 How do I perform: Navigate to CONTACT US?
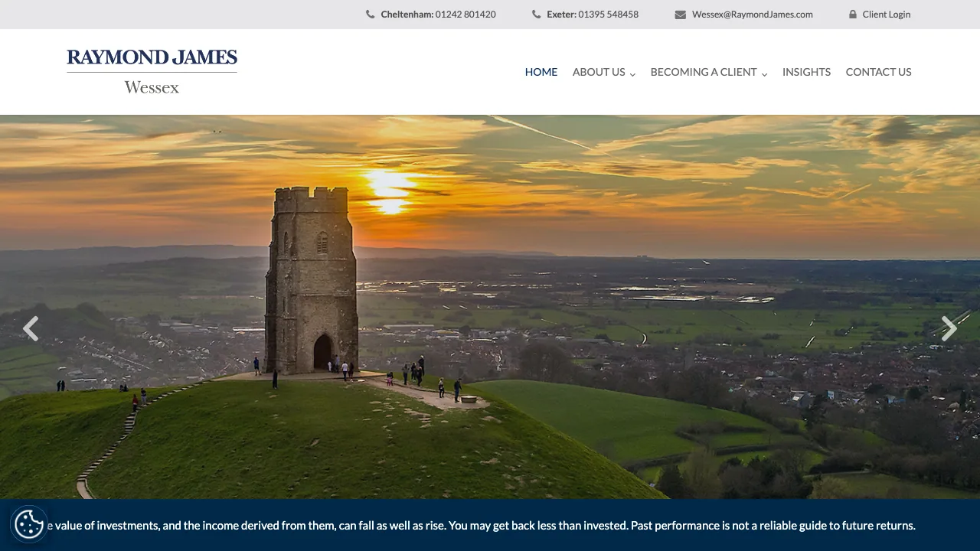878,72
